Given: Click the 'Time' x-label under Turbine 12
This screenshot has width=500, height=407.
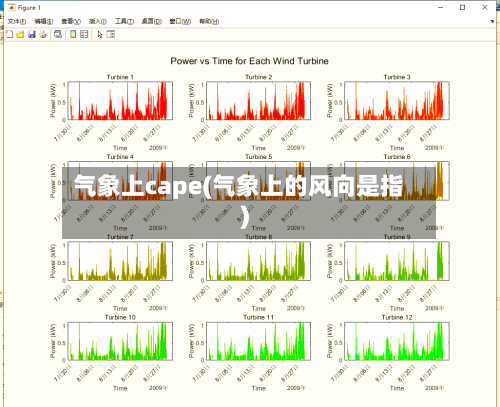Looking at the screenshot, I should point(397,388).
